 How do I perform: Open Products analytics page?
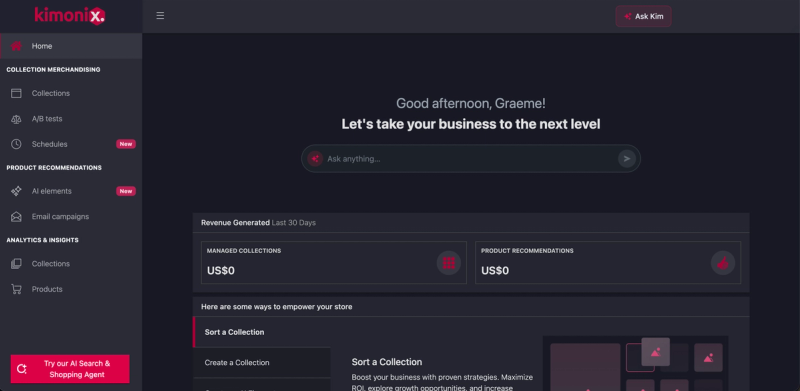tap(71, 289)
